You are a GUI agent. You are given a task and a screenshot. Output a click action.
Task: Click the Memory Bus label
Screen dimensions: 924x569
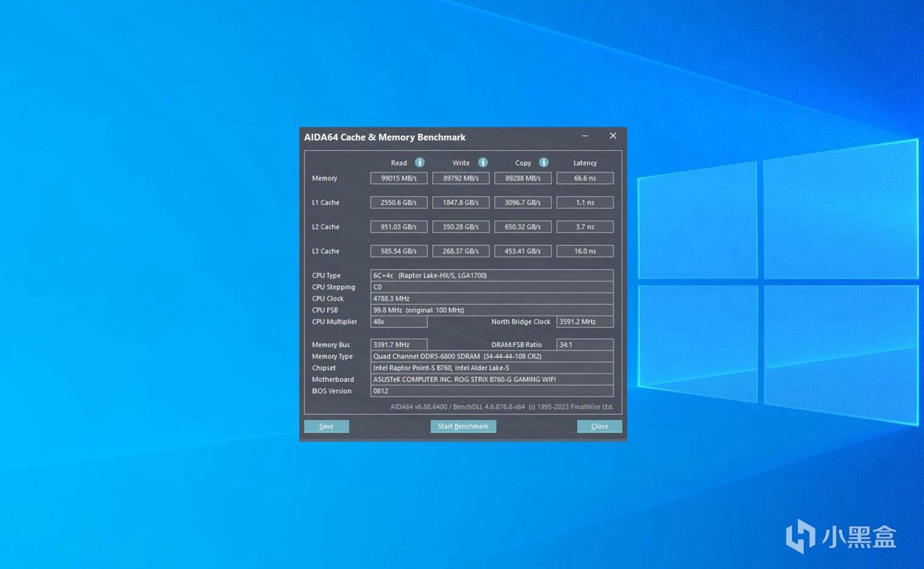coord(331,345)
